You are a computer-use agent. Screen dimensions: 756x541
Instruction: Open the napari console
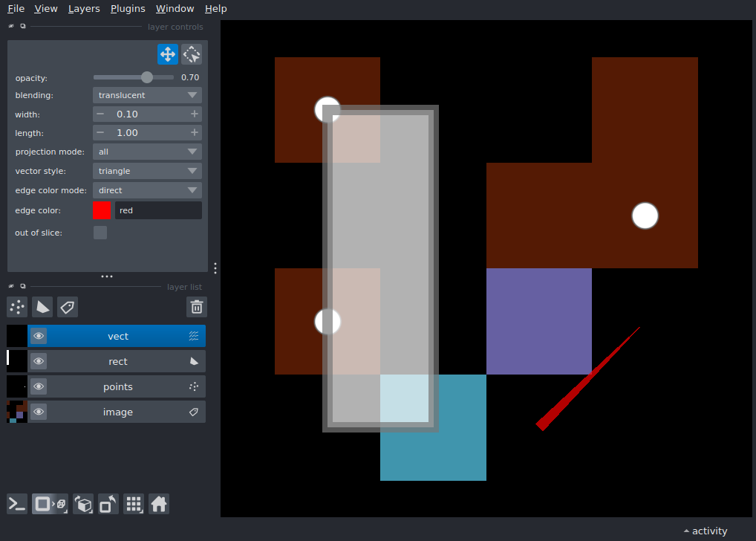pyautogui.click(x=16, y=504)
